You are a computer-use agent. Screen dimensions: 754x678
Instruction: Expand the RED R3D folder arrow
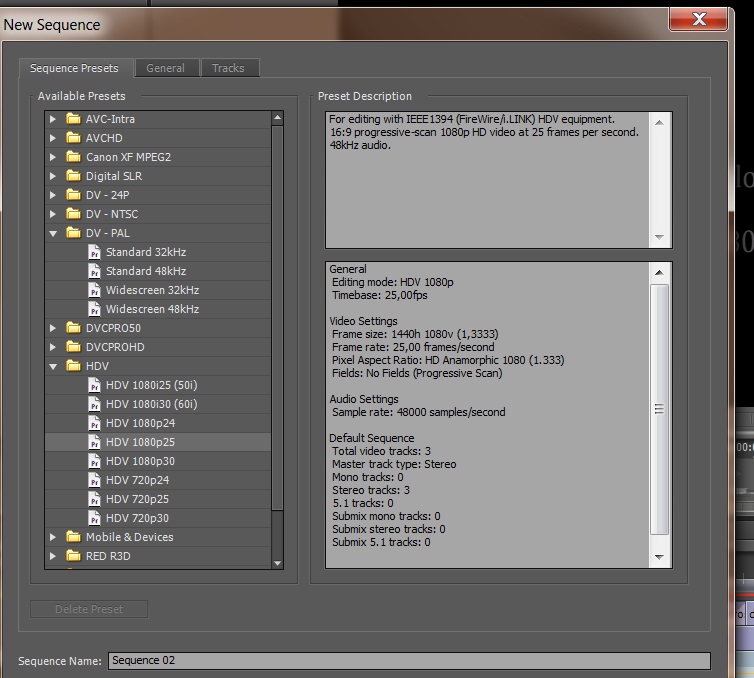[53, 556]
